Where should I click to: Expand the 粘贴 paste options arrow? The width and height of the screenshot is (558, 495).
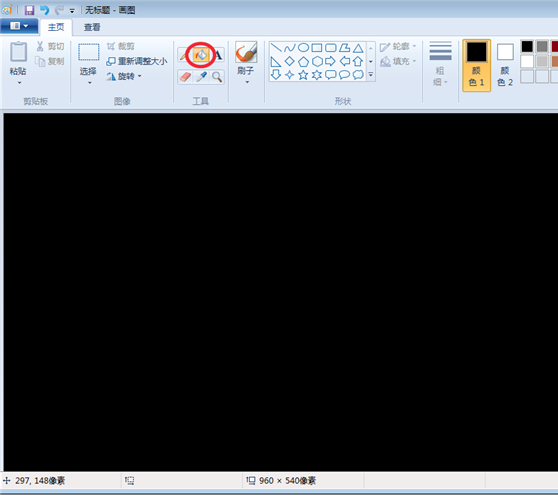[19, 83]
